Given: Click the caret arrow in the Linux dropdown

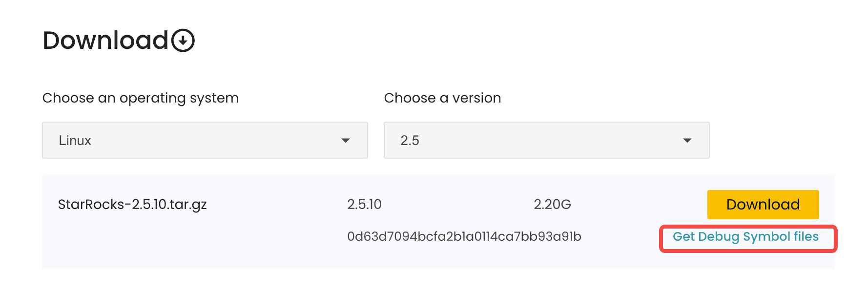Looking at the screenshot, I should (346, 141).
